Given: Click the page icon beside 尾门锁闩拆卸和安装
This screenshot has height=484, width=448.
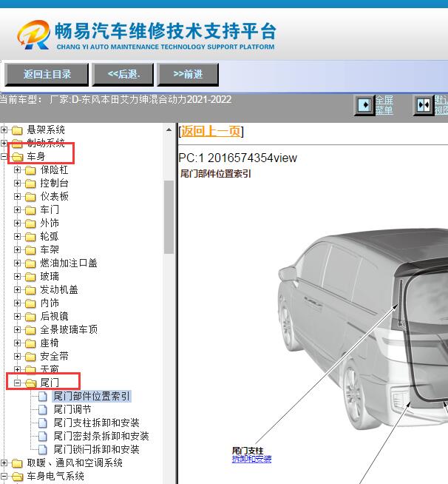Looking at the screenshot, I should click(43, 449).
